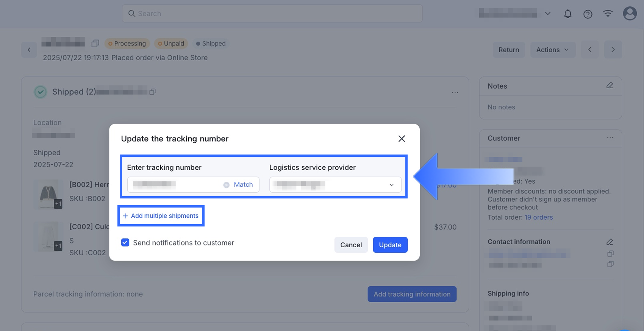
Task: Click the notifications bell icon
Action: tap(567, 14)
